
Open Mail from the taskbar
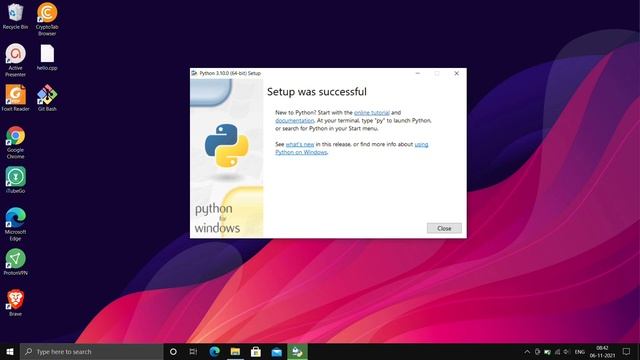(x=276, y=351)
